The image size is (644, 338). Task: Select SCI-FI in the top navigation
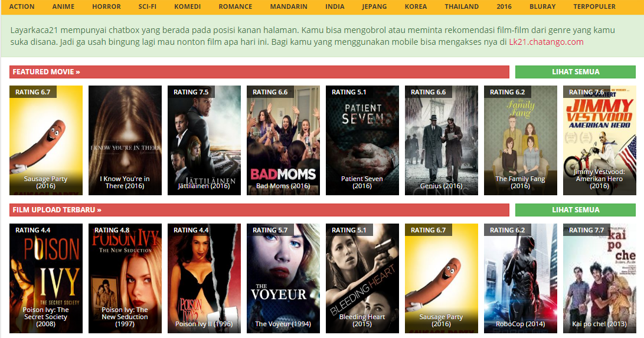(x=148, y=6)
